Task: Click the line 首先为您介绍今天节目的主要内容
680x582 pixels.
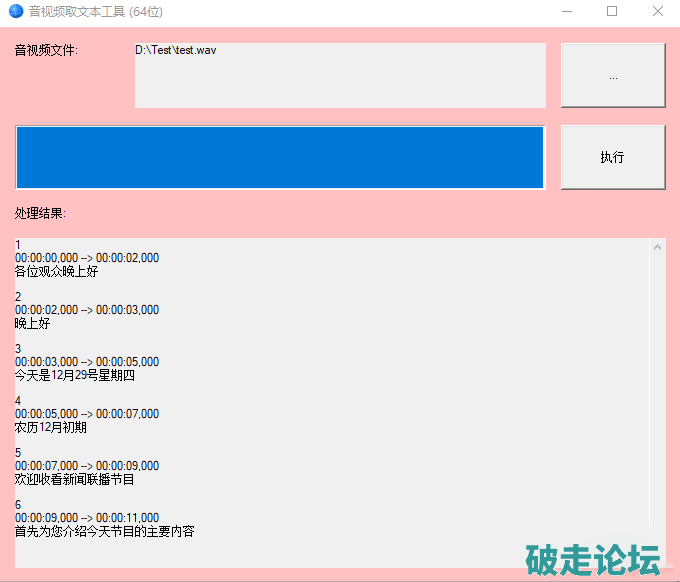Action: [x=105, y=531]
